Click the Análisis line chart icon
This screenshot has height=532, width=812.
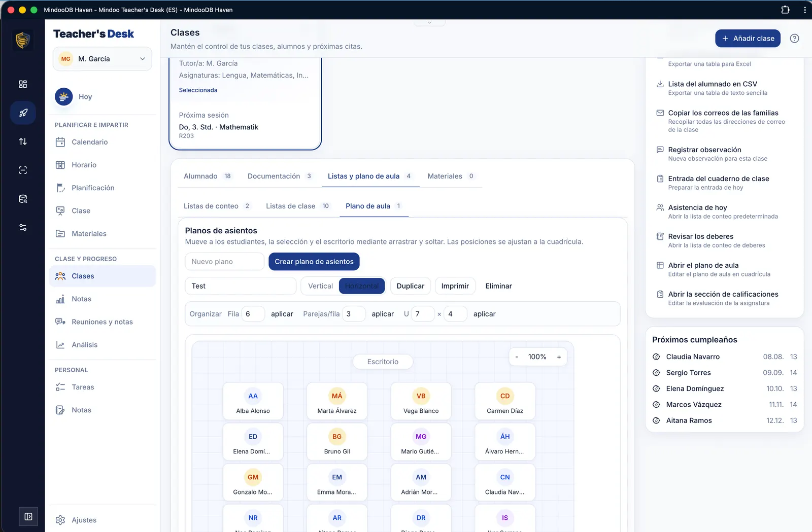(x=60, y=345)
